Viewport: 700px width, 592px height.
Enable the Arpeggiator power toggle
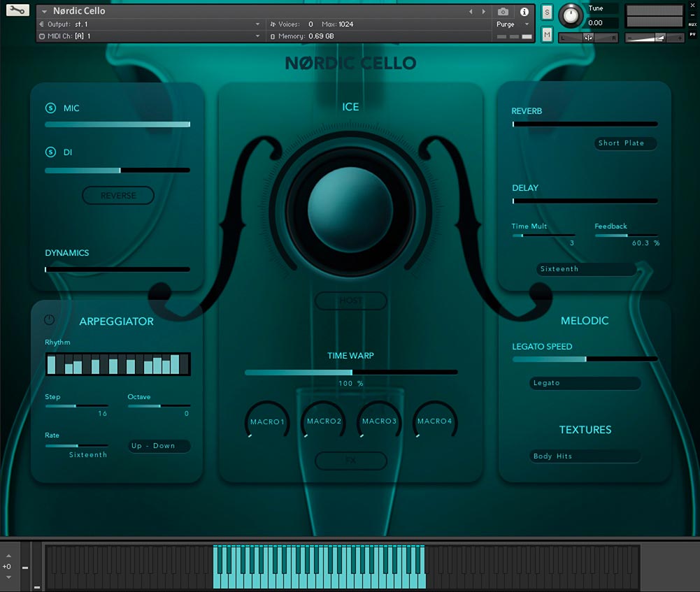point(49,320)
